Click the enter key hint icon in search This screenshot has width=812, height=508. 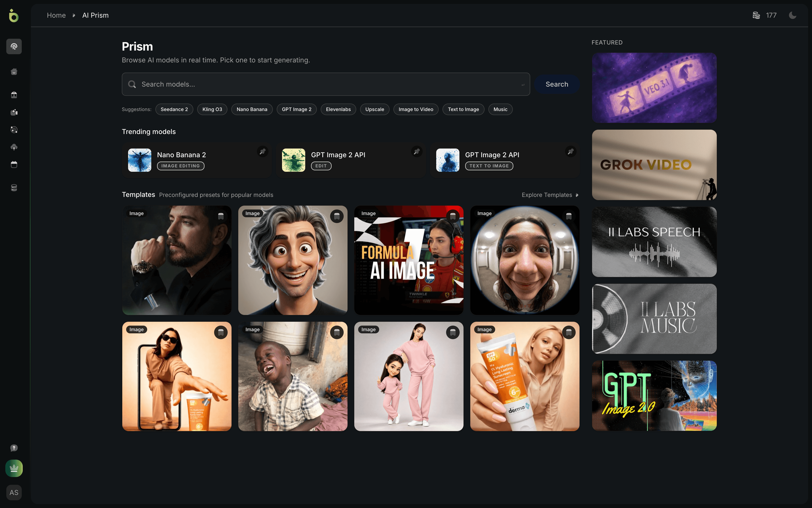click(523, 85)
